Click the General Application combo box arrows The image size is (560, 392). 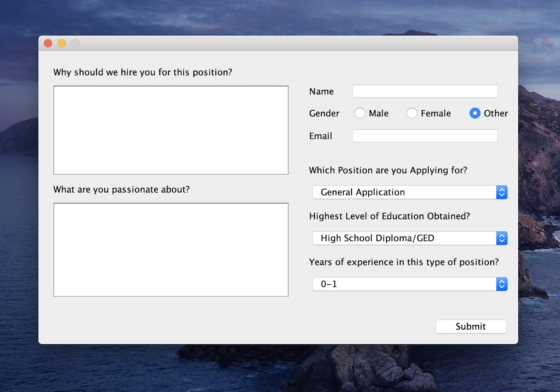point(501,193)
